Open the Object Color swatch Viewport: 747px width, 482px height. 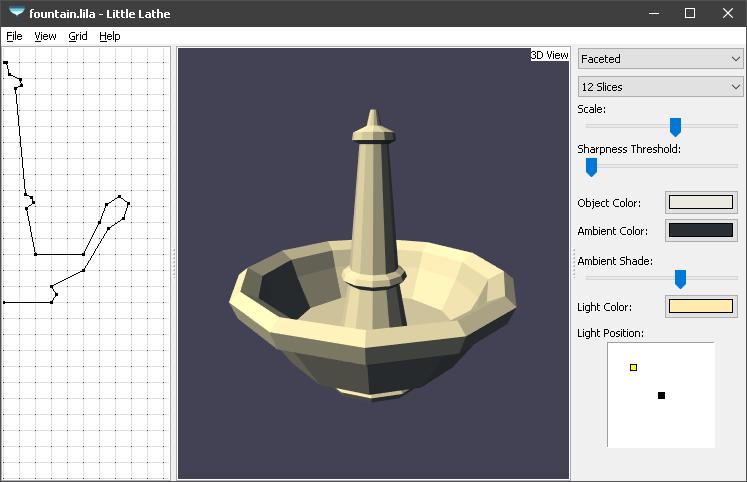tap(700, 203)
